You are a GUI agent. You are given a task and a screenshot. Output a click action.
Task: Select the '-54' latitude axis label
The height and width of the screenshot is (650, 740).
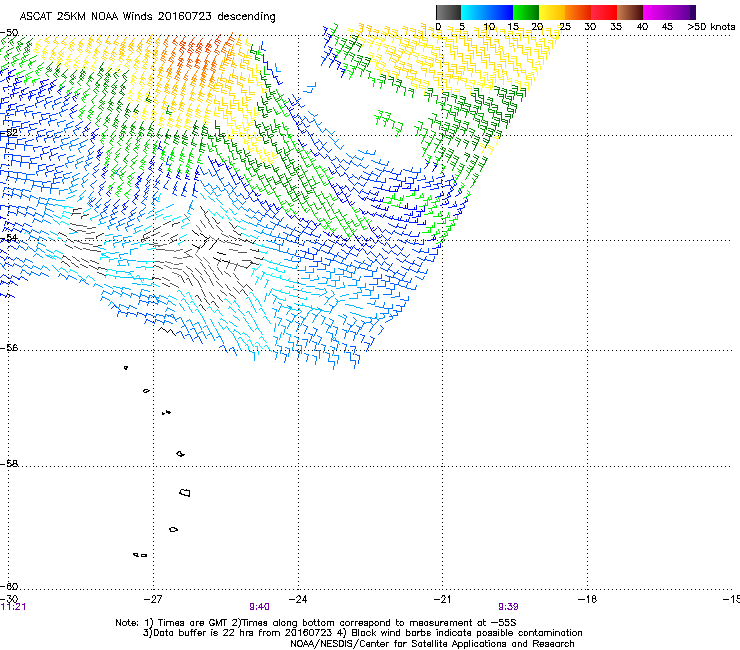click(8, 237)
